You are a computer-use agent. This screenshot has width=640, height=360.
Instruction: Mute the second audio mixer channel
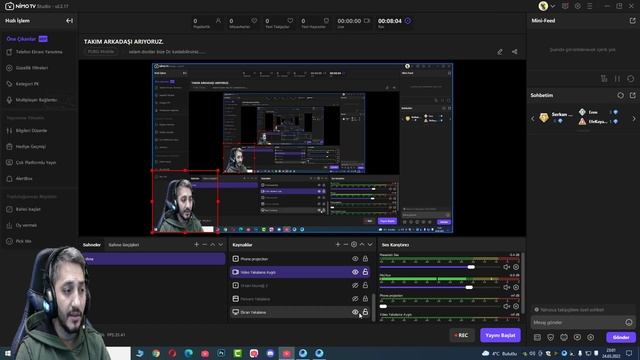tap(507, 287)
